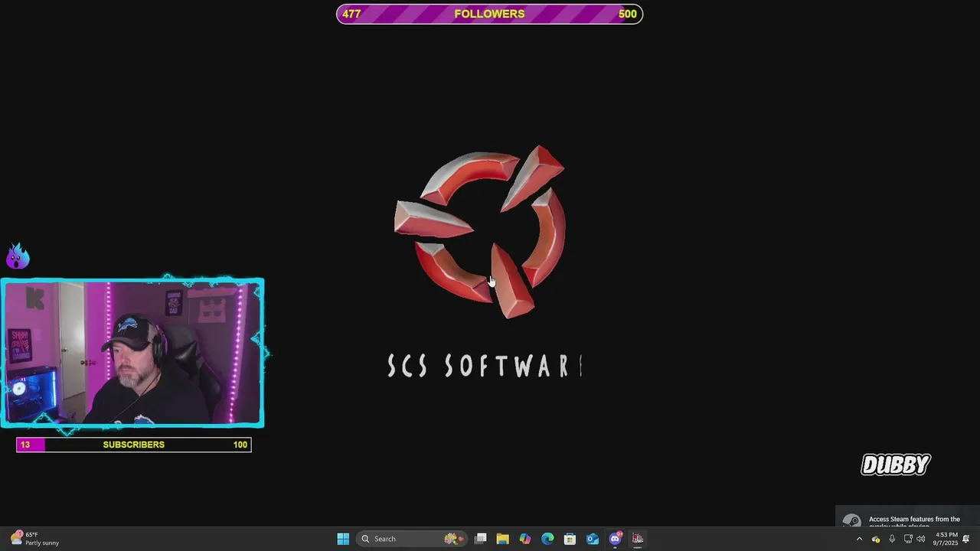Open Microsoft Store from the taskbar
Screen dimensions: 980x551
570,539
